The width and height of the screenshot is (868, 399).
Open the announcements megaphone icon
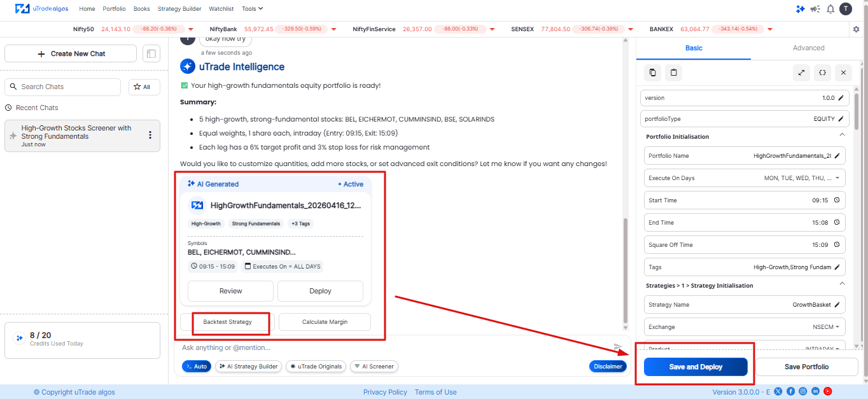[815, 9]
